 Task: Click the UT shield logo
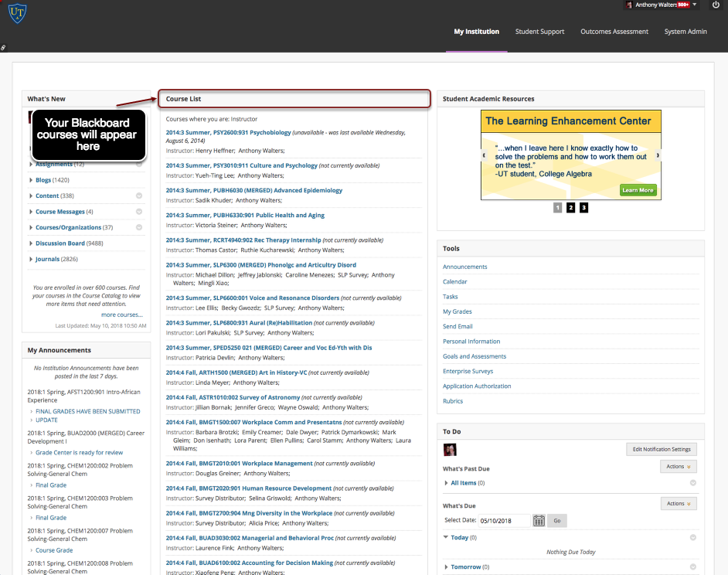tap(17, 13)
